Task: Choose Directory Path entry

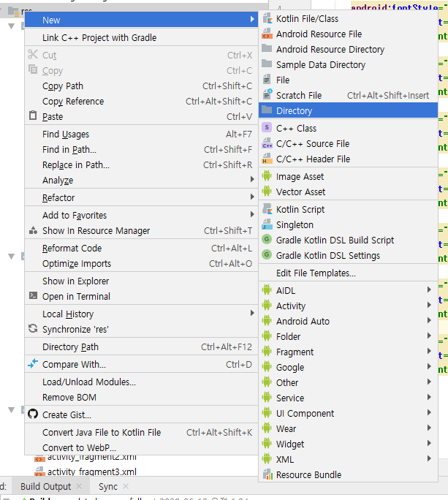Action: [x=141, y=347]
